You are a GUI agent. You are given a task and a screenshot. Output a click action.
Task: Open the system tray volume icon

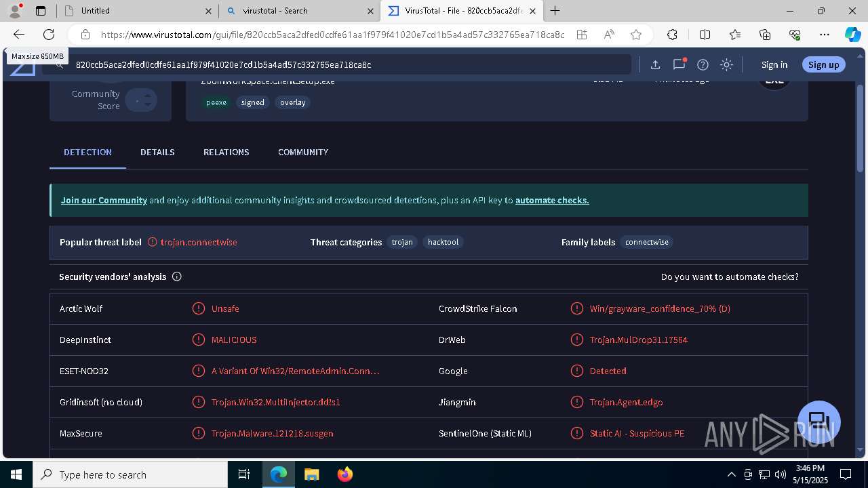pyautogui.click(x=781, y=474)
